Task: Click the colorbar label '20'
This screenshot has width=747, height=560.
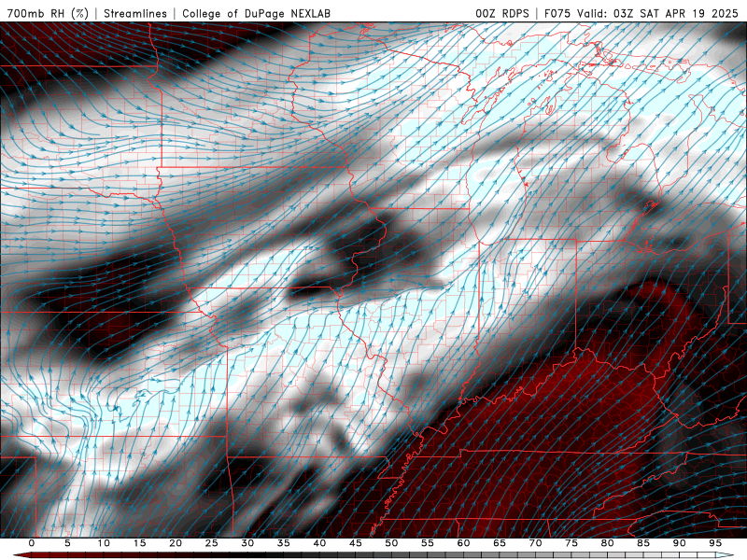Action: [x=176, y=543]
